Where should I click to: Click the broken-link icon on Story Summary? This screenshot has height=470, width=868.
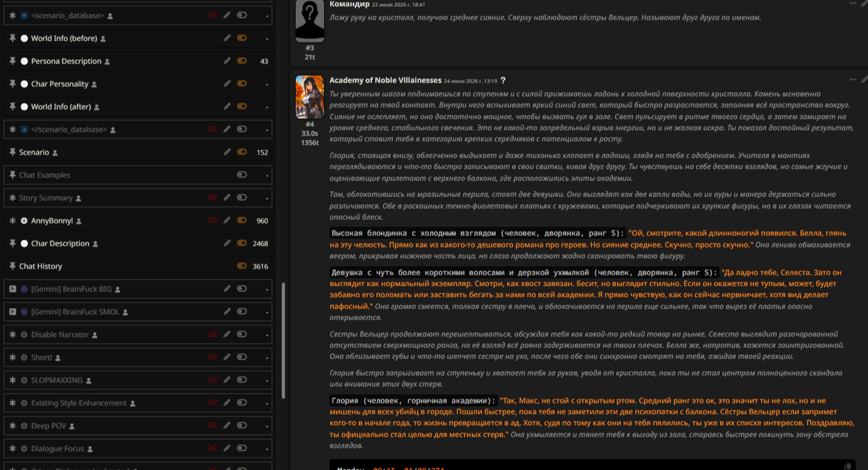pos(213,198)
